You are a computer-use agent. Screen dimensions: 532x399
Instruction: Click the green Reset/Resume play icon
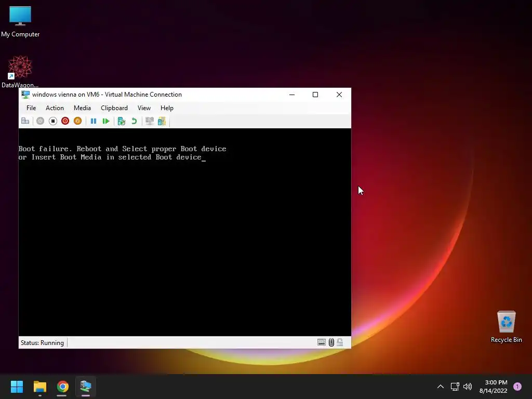[106, 121]
